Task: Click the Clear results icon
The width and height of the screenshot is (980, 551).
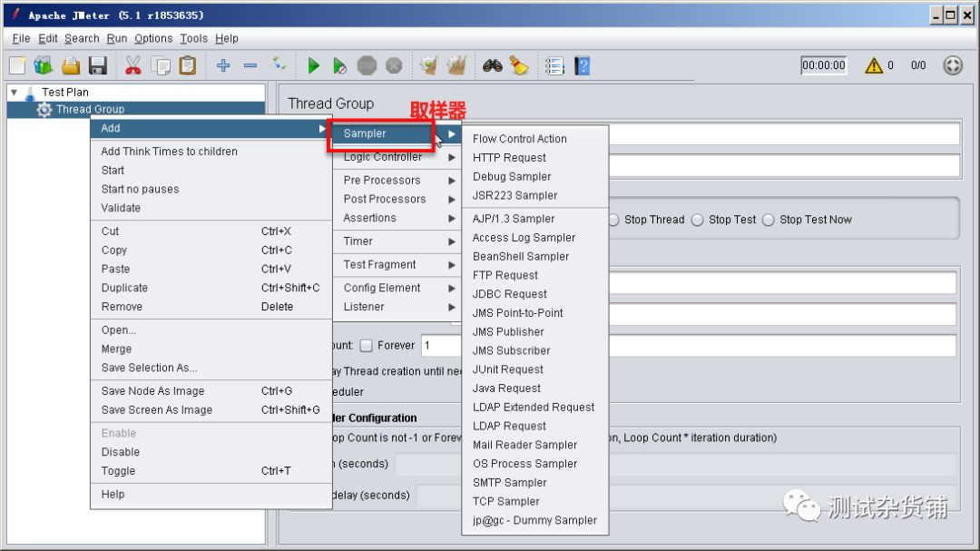Action: pyautogui.click(x=429, y=65)
